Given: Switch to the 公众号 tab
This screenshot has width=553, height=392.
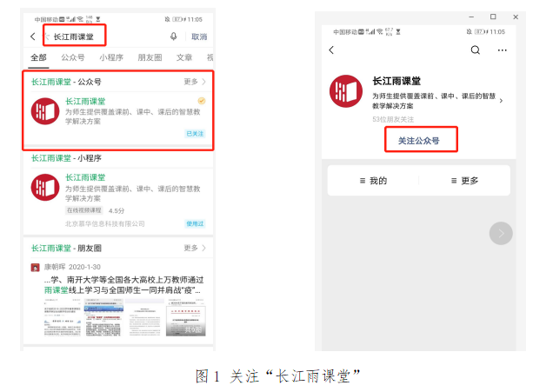Looking at the screenshot, I should point(73,57).
